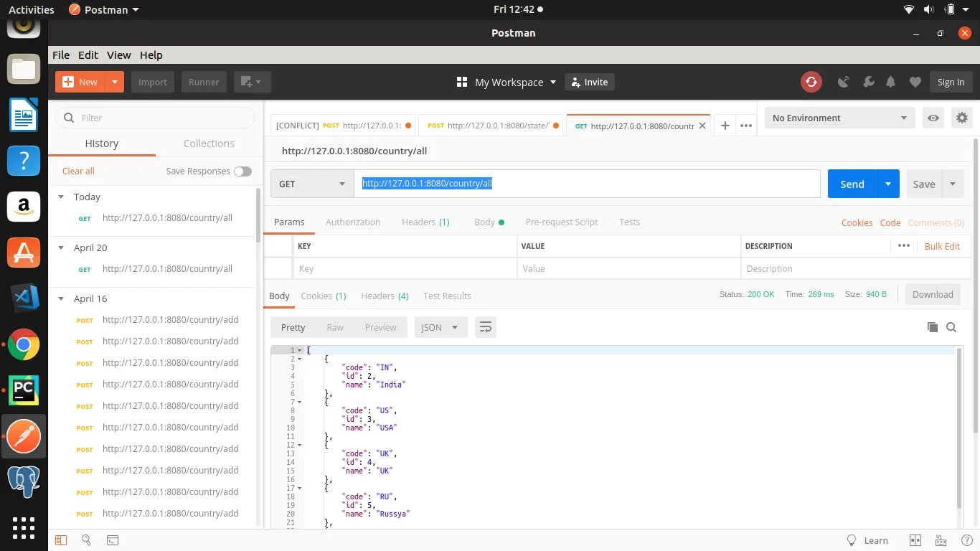980x551 pixels.
Task: Open a new tab with plus icon
Action: coord(725,126)
